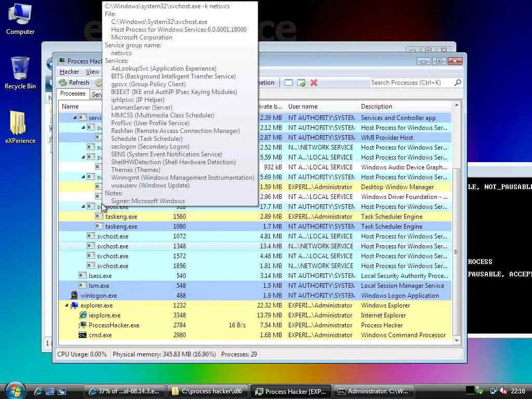Image resolution: width=532 pixels, height=399 pixels.
Task: Click the process list scroll down arrow
Action: click(456, 340)
